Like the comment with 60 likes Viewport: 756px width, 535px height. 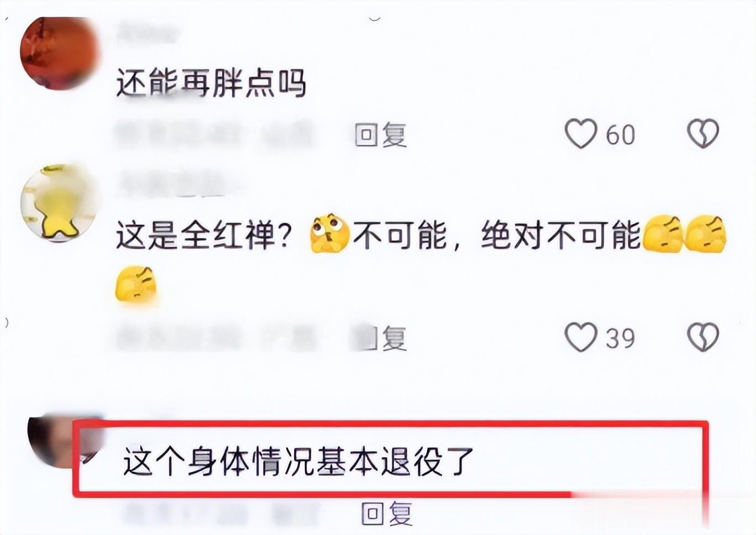[x=581, y=134]
